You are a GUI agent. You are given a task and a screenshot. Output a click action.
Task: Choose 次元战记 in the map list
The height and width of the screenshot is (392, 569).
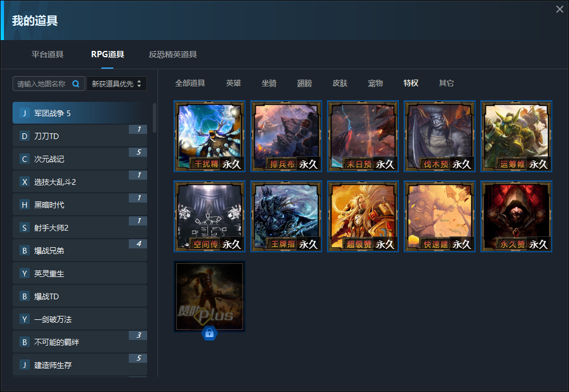(80, 159)
